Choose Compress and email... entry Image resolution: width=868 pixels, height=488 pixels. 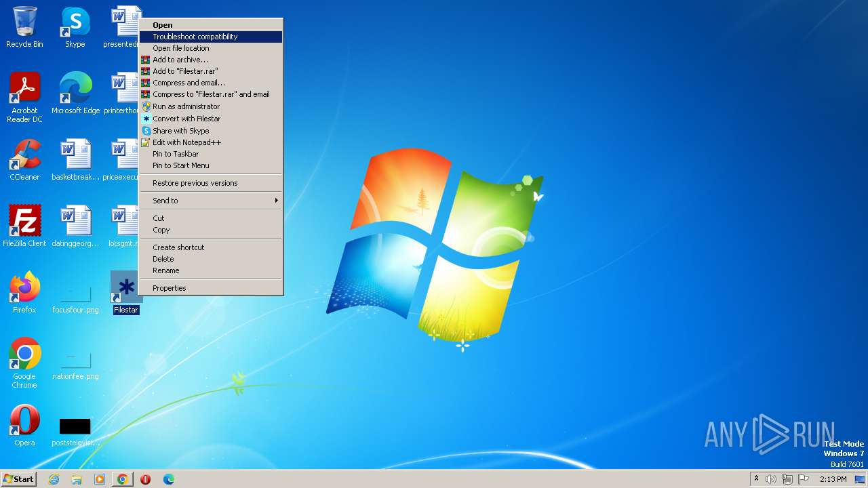[x=211, y=83]
